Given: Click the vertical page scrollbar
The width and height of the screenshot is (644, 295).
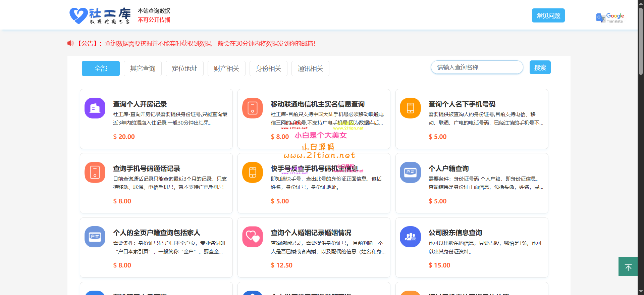Looking at the screenshot, I should (641, 40).
